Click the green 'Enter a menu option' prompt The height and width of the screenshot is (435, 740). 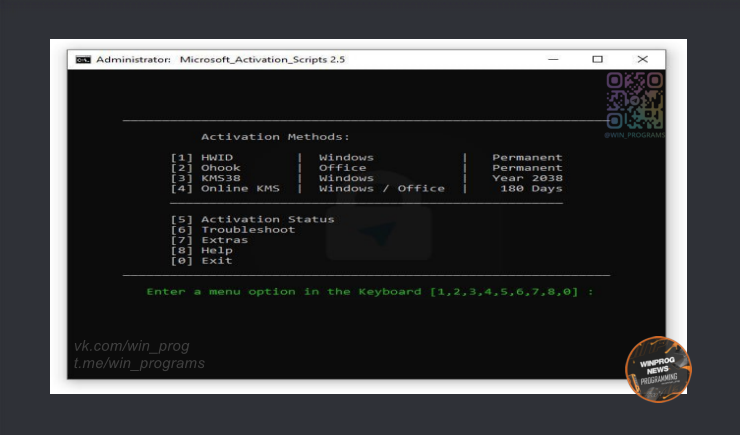coord(370,292)
